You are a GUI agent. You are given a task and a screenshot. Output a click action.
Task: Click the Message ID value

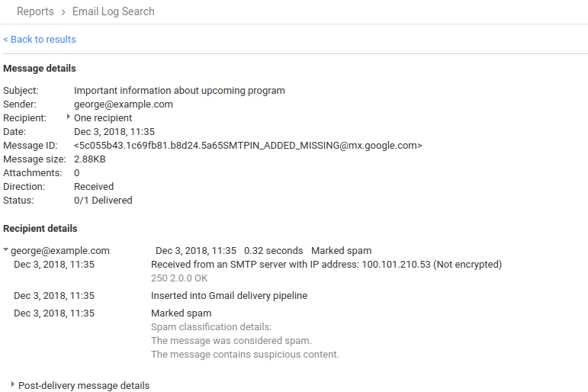pyautogui.click(x=248, y=146)
